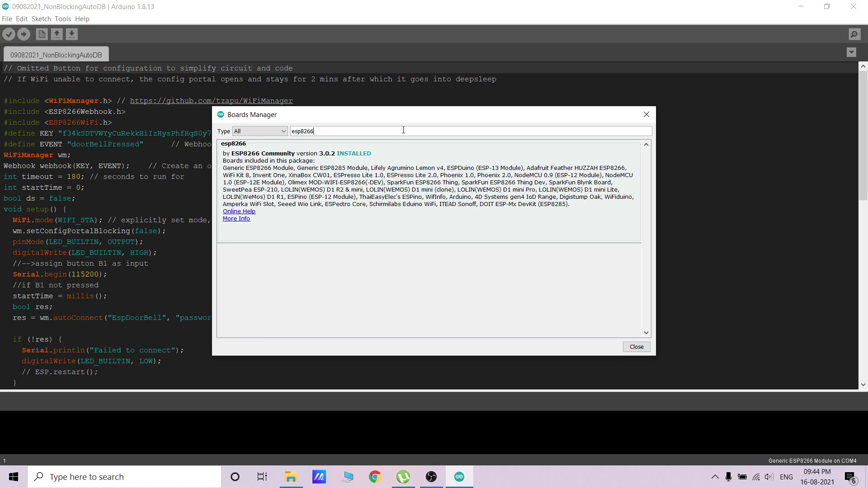Viewport: 868px width, 488px height.
Task: Expand the Type filter dropdown
Action: coord(260,131)
